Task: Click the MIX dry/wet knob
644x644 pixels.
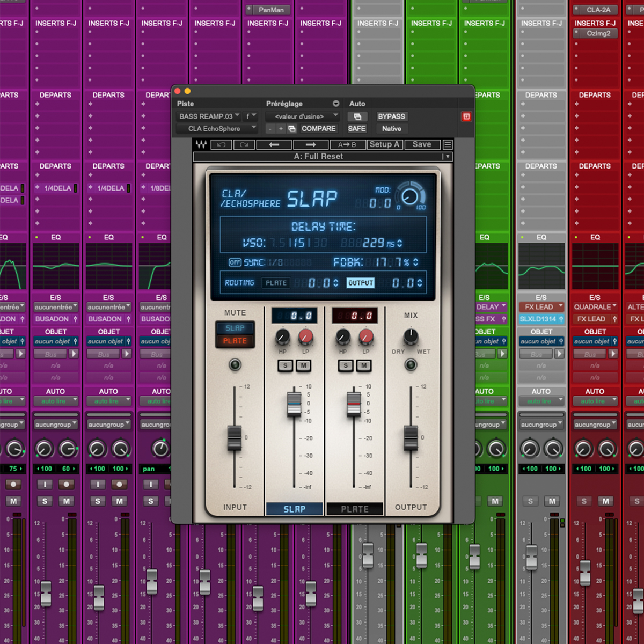Action: pyautogui.click(x=411, y=336)
